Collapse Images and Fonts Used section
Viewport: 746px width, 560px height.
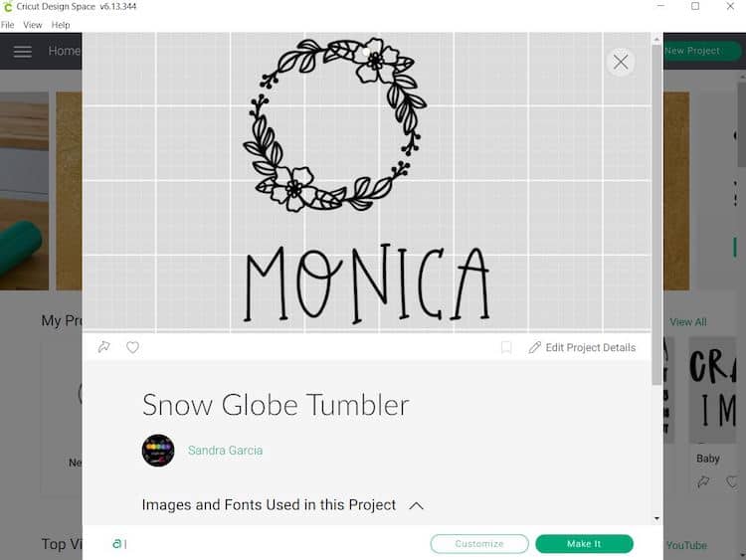[x=416, y=505]
